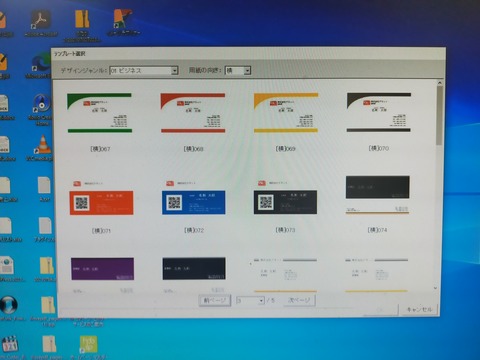The height and width of the screenshot is (360, 480).
Task: Click the [横]067 label text
Action: [x=100, y=149]
